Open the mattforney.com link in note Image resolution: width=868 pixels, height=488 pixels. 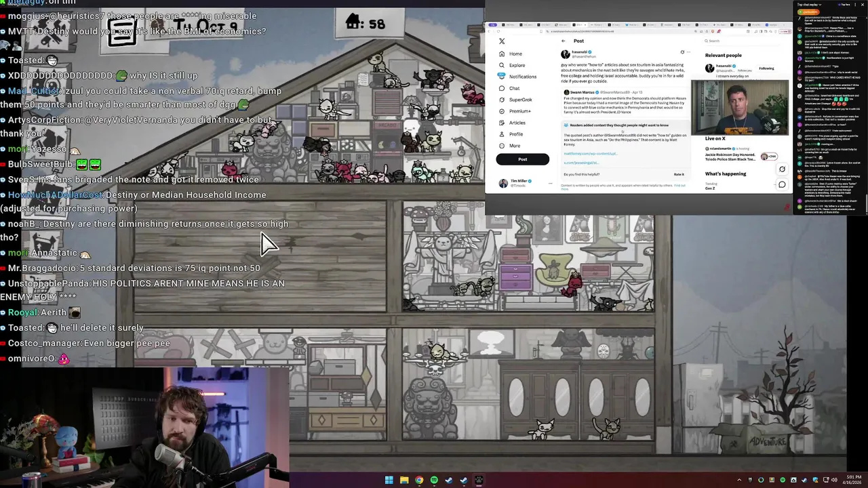click(x=591, y=154)
